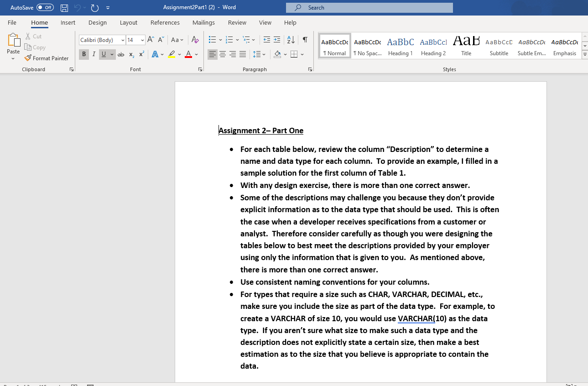The image size is (588, 386).
Task: Apply superscript formatting
Action: pyautogui.click(x=141, y=54)
